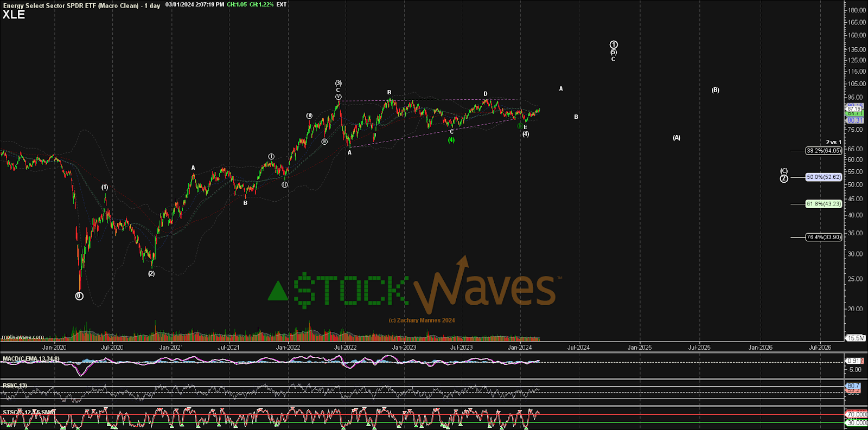Image resolution: width=868 pixels, height=430 pixels.
Task: Click the D triangle wave label
Action: coord(486,94)
